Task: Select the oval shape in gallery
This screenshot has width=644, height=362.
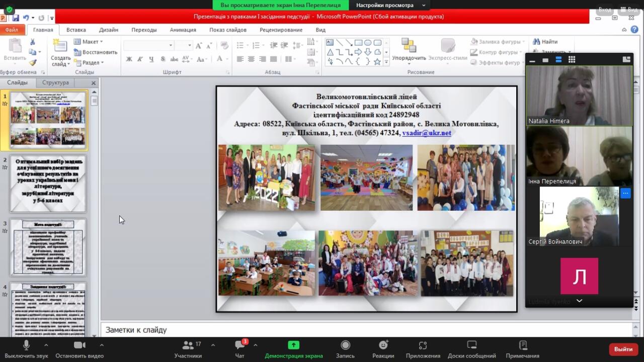Action: coord(368,43)
